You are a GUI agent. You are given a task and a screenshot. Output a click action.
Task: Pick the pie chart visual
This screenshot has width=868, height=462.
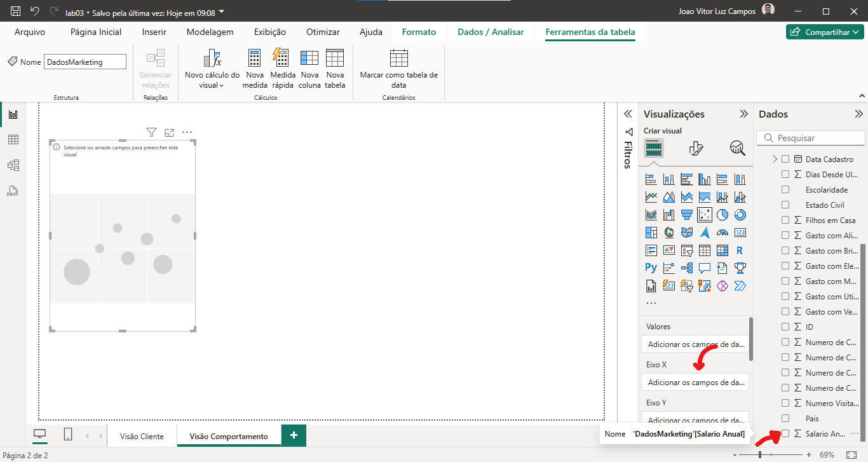coord(722,215)
